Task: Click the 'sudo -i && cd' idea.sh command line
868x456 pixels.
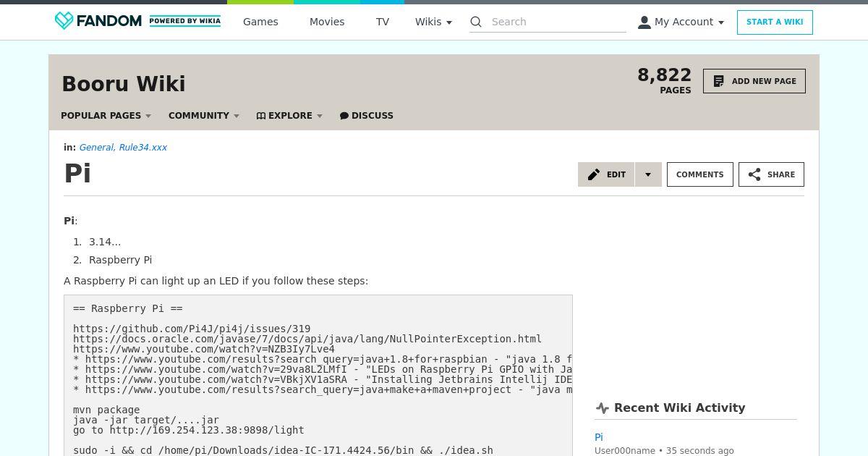Action: tap(283, 450)
